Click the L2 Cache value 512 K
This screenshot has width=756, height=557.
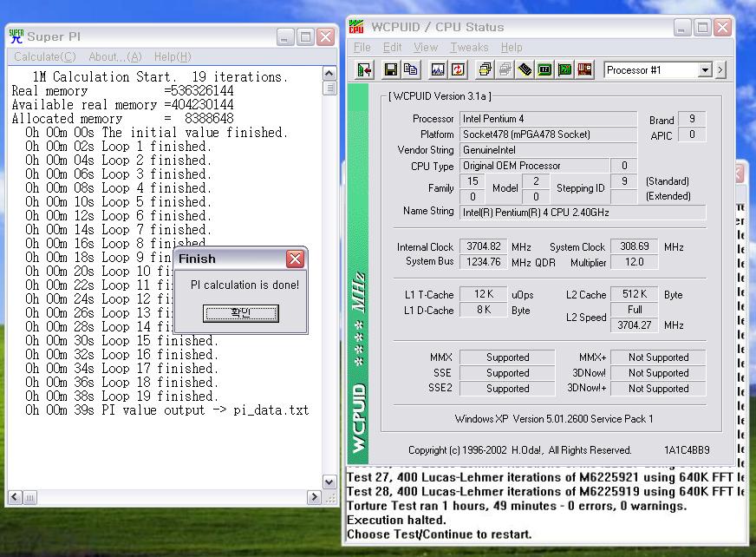coord(634,294)
